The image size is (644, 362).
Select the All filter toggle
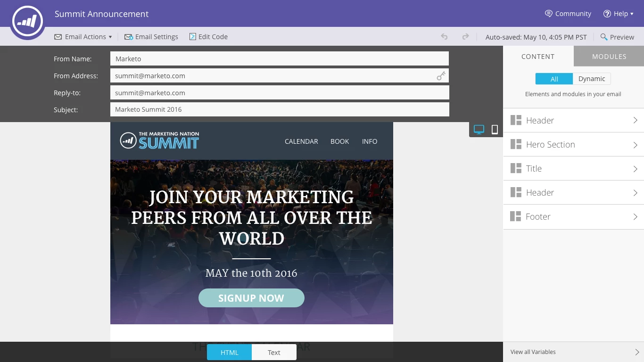[x=554, y=79]
